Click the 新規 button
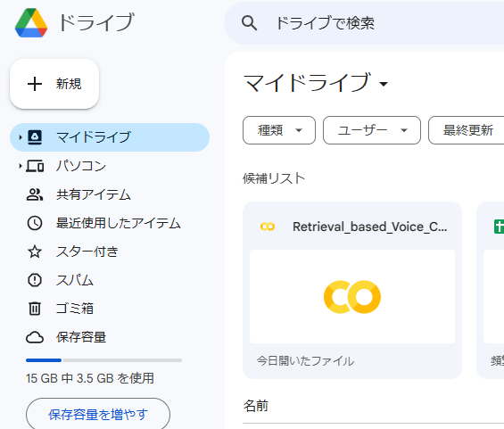 point(54,84)
